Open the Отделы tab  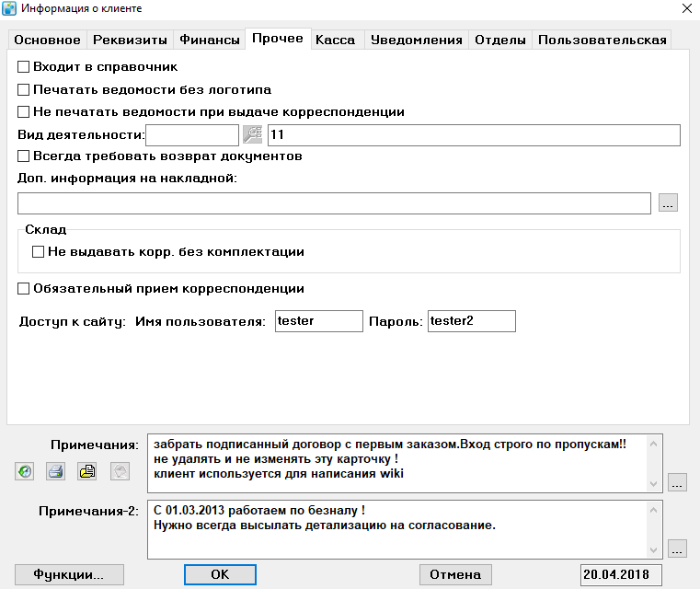(x=500, y=40)
